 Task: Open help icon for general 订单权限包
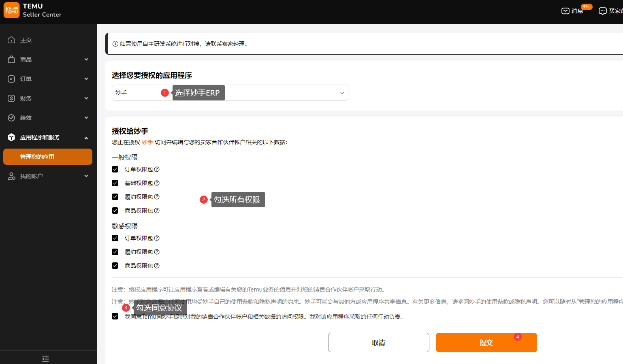(157, 169)
